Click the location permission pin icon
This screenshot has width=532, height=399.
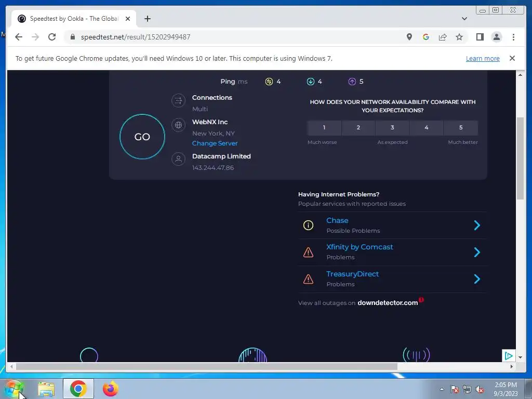click(x=409, y=37)
